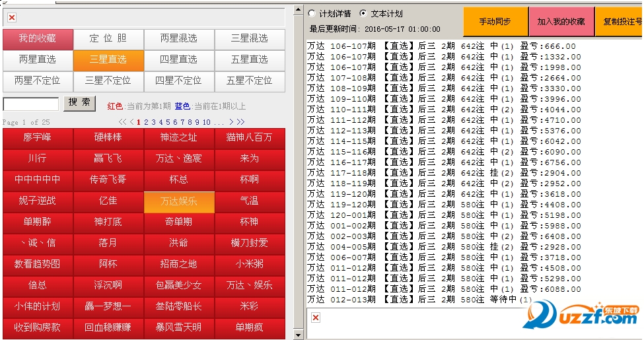Focus the search input field
This screenshot has height=340, width=644.
pos(31,104)
